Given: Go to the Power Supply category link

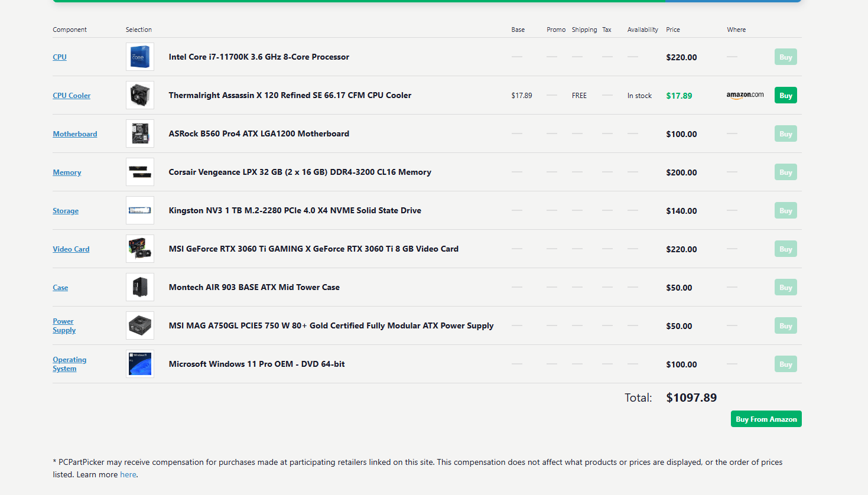Looking at the screenshot, I should pyautogui.click(x=64, y=325).
